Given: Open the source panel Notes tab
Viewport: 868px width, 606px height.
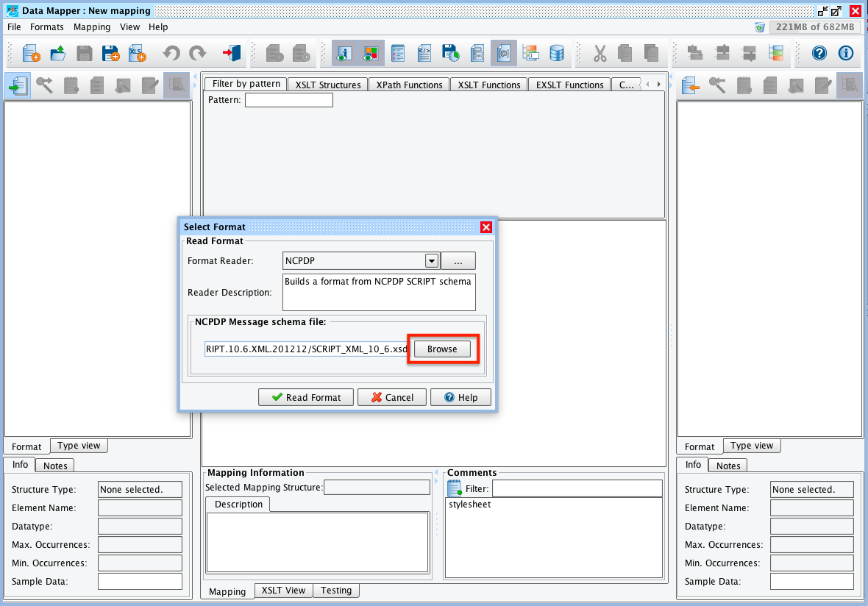Looking at the screenshot, I should [55, 466].
